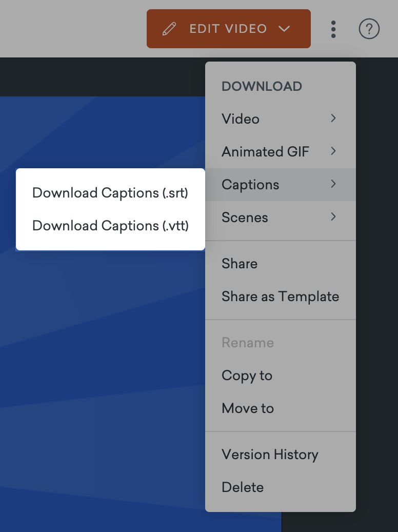
Task: Choose Share from the menu
Action: point(280,264)
